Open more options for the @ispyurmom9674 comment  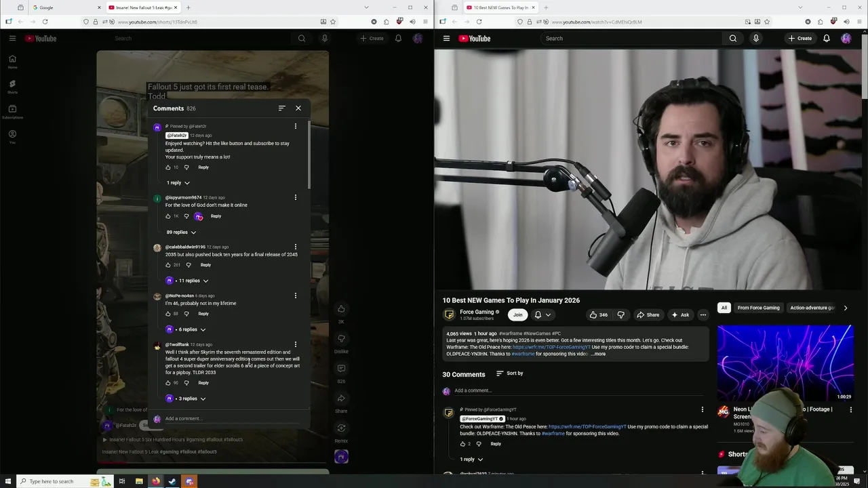pyautogui.click(x=295, y=197)
